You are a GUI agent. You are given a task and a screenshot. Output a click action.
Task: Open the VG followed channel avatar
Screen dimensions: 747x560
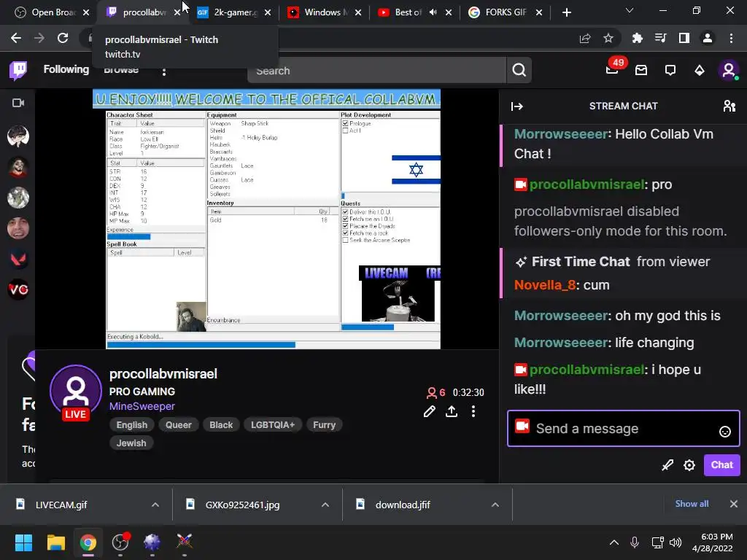[18, 289]
